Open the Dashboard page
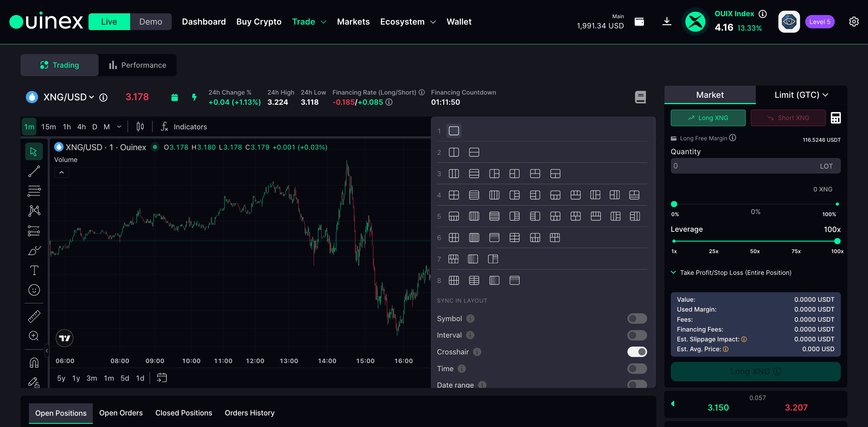The height and width of the screenshot is (427, 868). (204, 22)
